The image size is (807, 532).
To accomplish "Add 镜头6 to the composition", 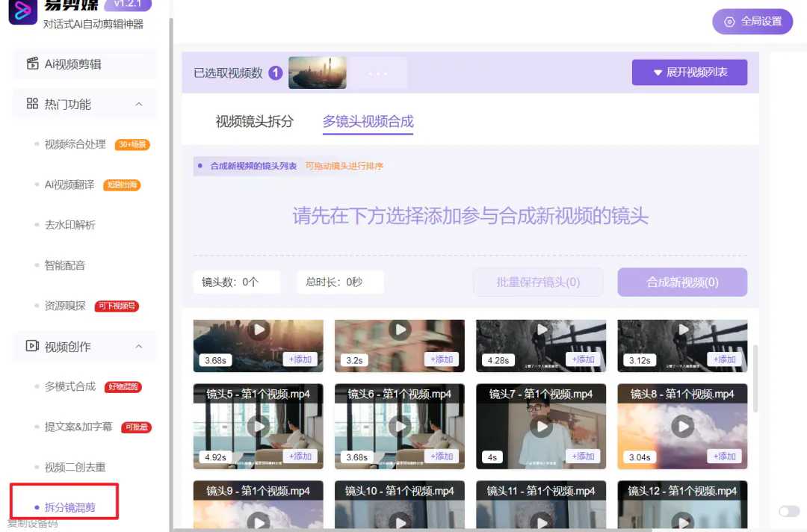I will click(x=442, y=457).
